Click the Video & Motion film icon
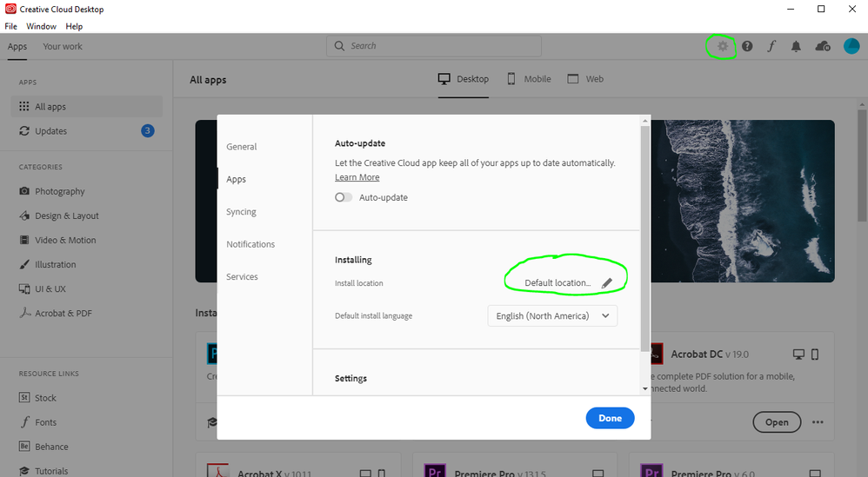 [x=24, y=240]
